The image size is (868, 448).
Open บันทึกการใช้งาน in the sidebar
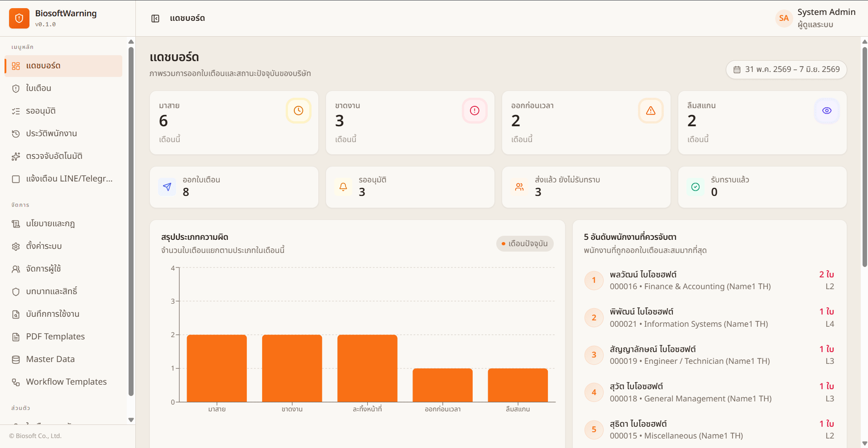(63, 315)
